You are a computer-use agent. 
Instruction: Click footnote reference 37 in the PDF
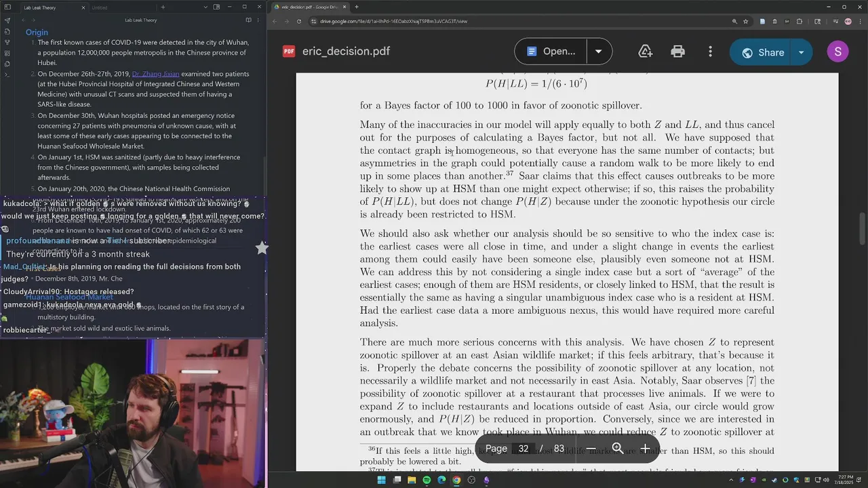[x=509, y=174]
